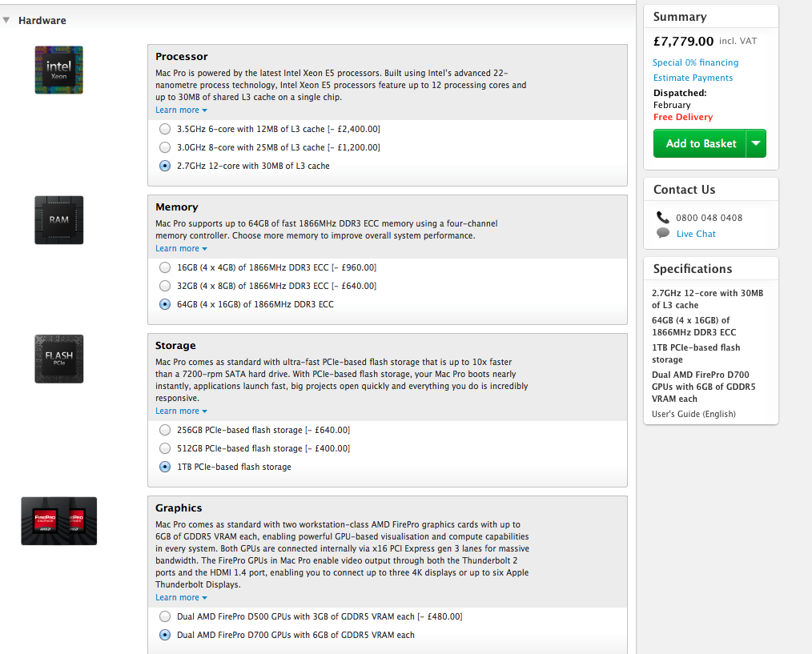Click the Free Delivery text

683,117
